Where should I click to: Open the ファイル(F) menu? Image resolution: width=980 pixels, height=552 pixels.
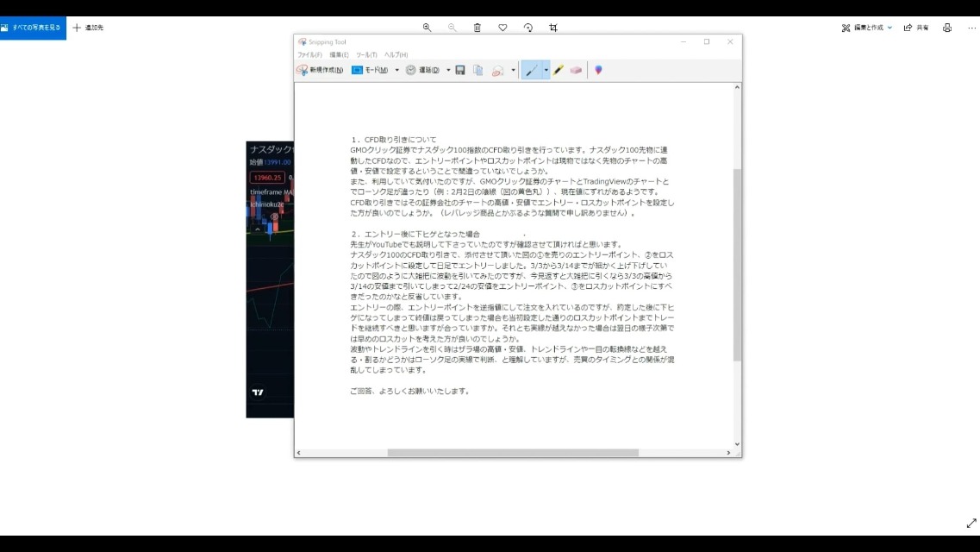(x=309, y=54)
